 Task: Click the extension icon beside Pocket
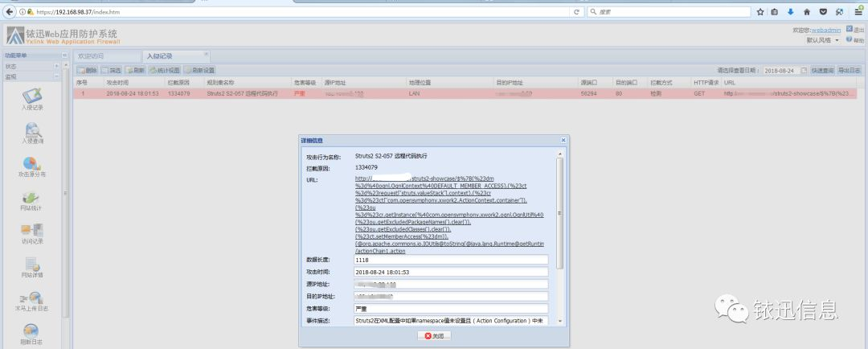(840, 11)
